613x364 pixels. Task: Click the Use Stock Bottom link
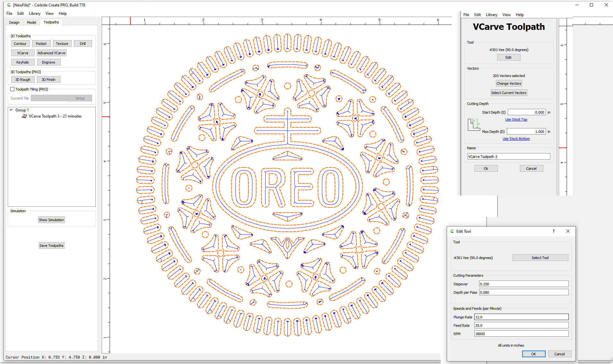point(516,139)
